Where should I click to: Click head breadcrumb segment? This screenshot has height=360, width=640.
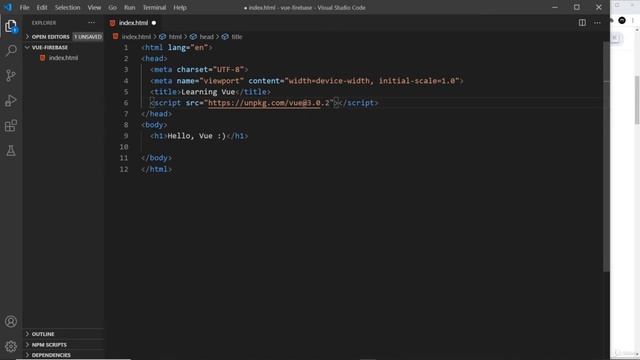click(x=207, y=37)
